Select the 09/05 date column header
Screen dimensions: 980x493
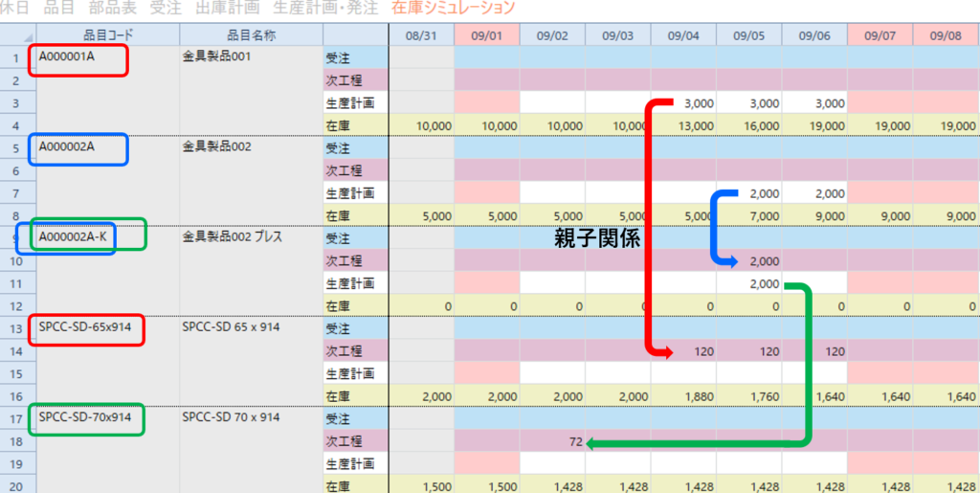pyautogui.click(x=749, y=35)
